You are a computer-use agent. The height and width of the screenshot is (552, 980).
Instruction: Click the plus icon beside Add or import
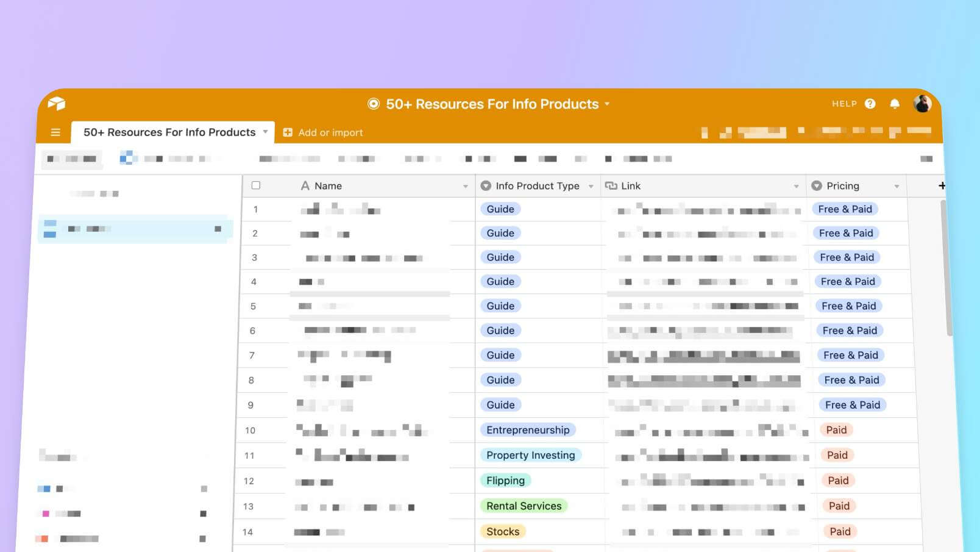288,132
